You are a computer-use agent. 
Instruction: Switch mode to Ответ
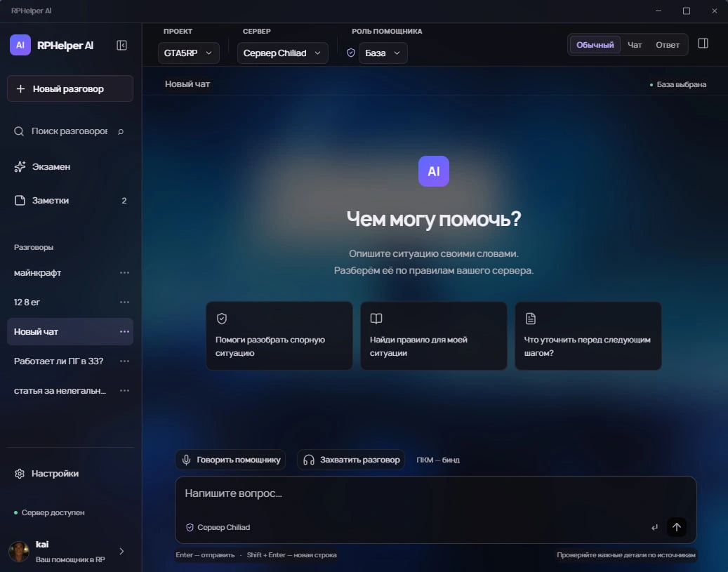tap(667, 45)
